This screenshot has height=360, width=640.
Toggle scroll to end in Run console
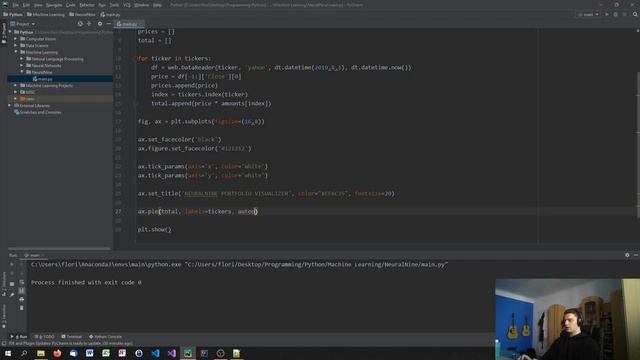[22, 291]
